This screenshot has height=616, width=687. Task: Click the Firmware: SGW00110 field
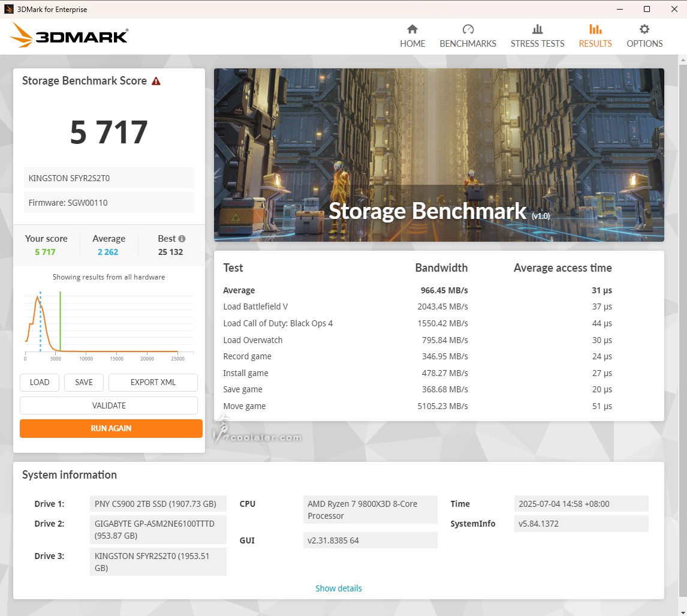(109, 203)
